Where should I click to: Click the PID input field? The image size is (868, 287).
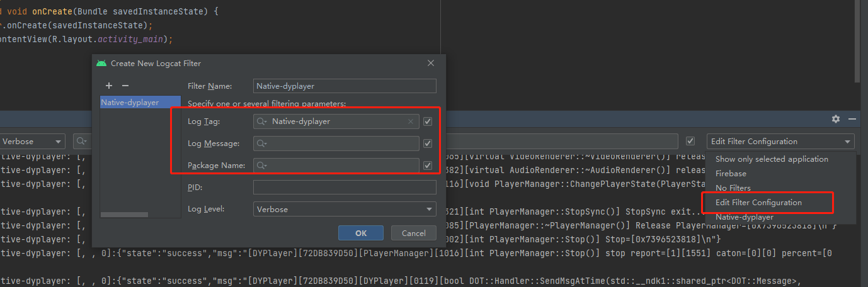click(x=345, y=188)
